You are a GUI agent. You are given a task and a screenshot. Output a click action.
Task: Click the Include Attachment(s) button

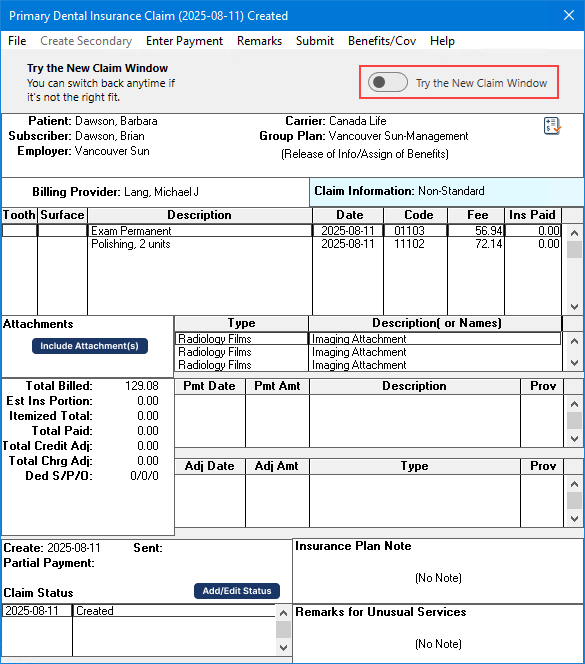[90, 346]
